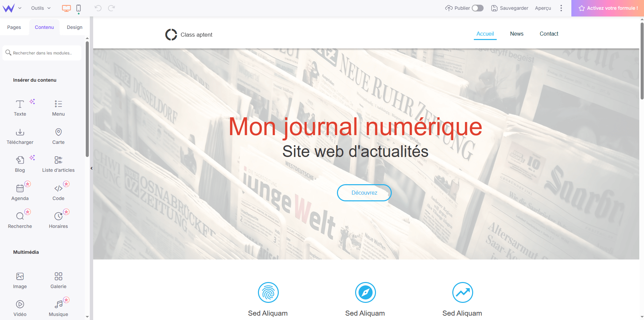Viewport: 644px width, 320px height.
Task: Select the Contenu tab
Action: click(x=44, y=27)
